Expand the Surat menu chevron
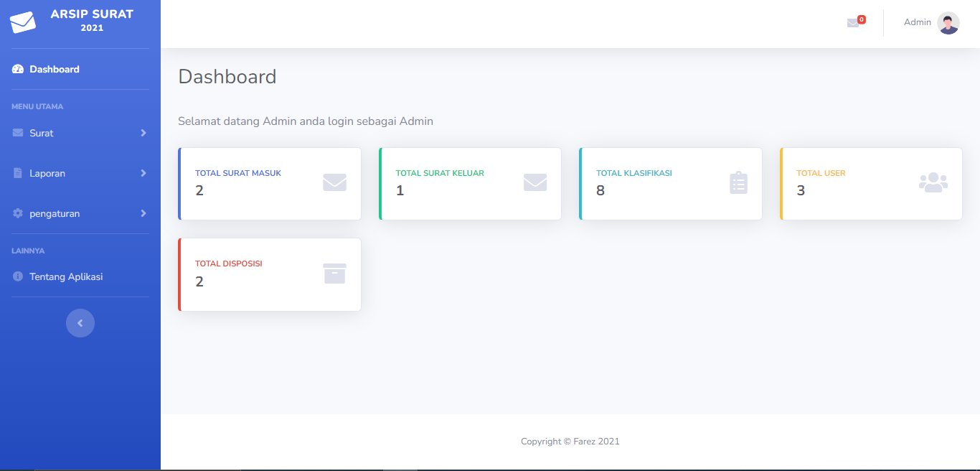This screenshot has width=980, height=471. (143, 133)
